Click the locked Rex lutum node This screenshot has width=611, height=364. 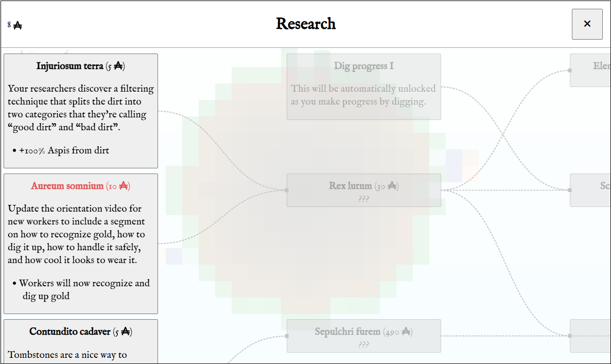click(x=363, y=190)
